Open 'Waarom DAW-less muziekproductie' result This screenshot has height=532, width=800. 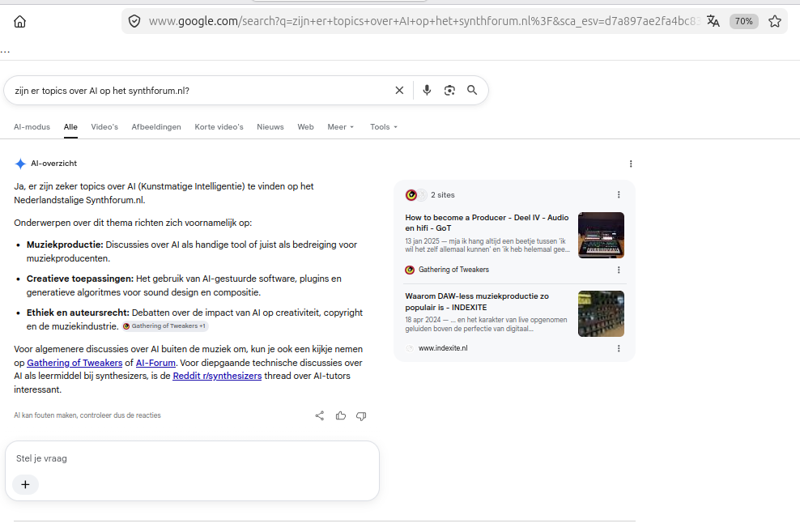coord(477,301)
